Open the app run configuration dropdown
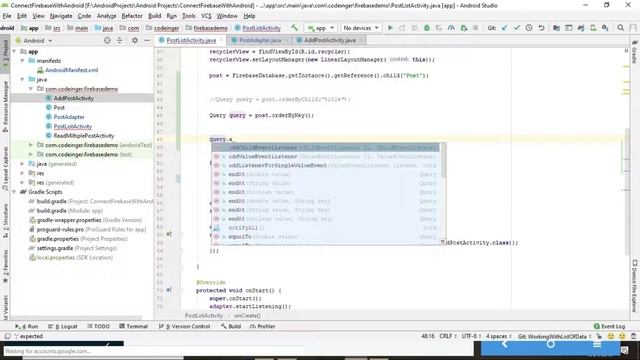This screenshot has width=640, height=360. (x=321, y=28)
